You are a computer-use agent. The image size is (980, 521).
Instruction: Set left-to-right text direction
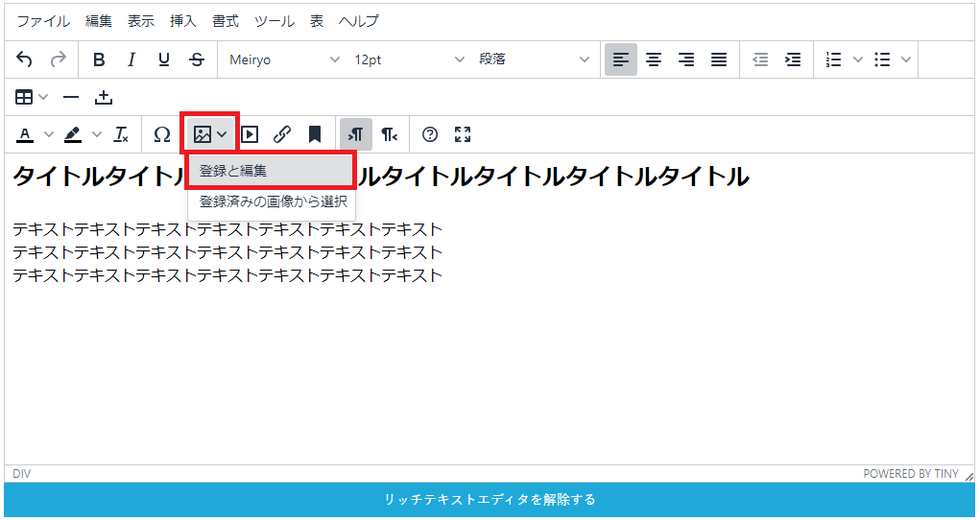click(356, 135)
